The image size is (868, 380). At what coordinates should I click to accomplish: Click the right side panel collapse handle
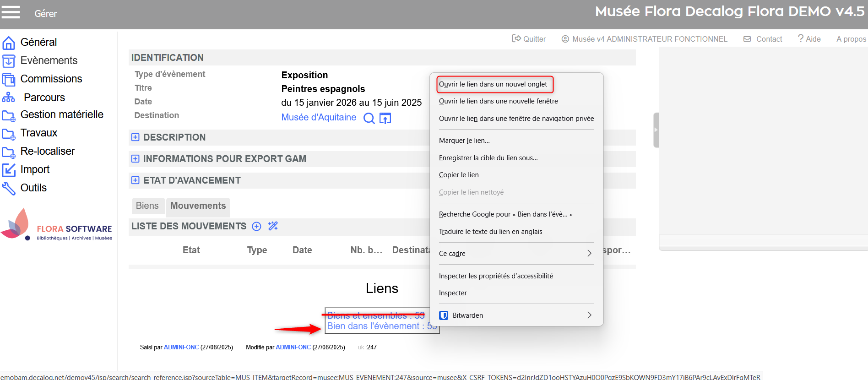pyautogui.click(x=656, y=130)
